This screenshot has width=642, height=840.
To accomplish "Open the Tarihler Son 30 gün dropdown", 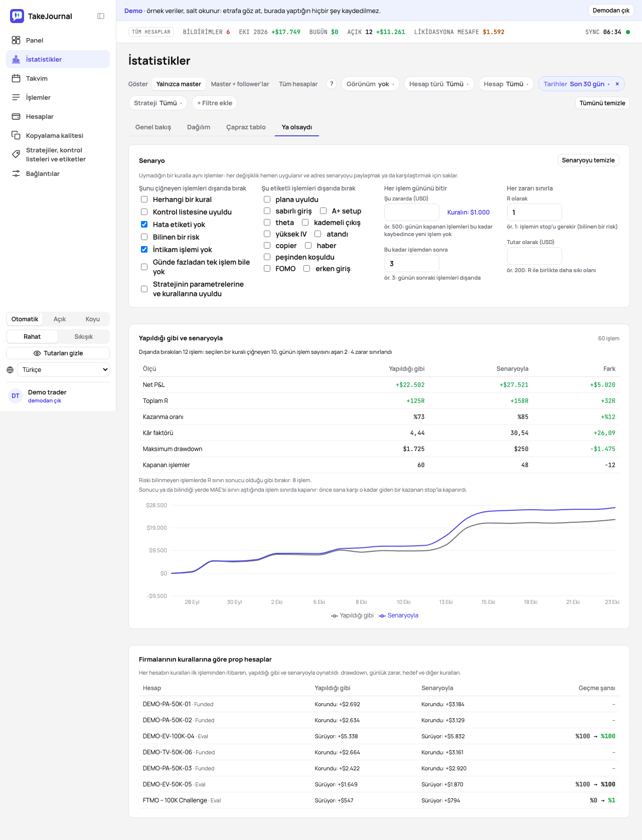I will tap(576, 84).
